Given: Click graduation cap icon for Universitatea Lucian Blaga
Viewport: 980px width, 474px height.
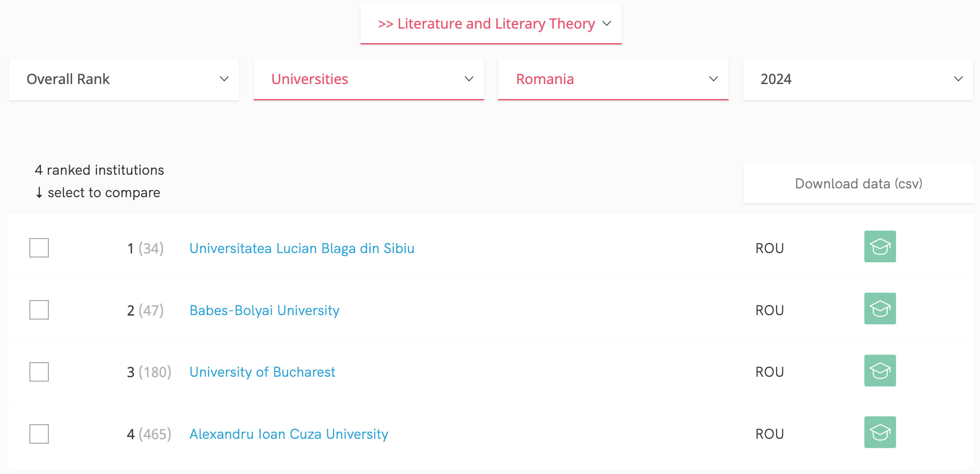Looking at the screenshot, I should [x=880, y=246].
